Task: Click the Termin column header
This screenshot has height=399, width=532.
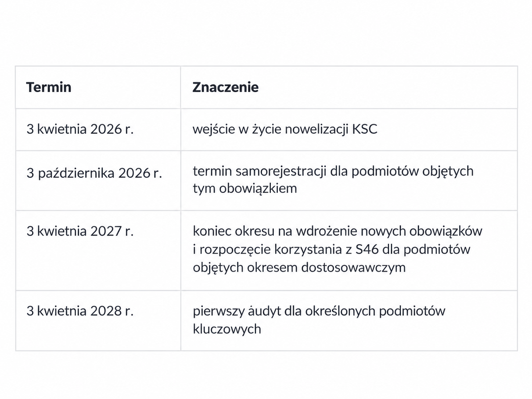Action: [48, 87]
